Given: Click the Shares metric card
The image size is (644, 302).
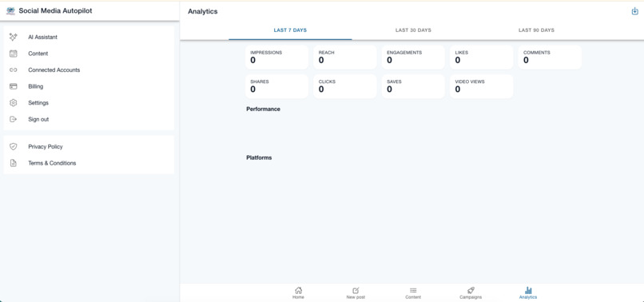Looking at the screenshot, I should (x=276, y=86).
